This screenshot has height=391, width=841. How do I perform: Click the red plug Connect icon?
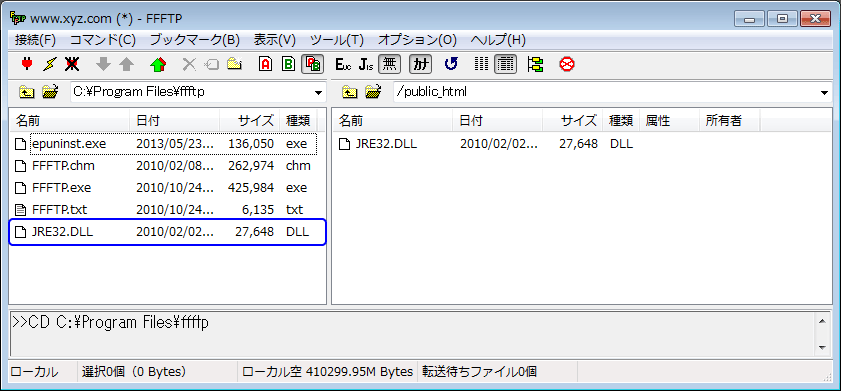[26, 65]
